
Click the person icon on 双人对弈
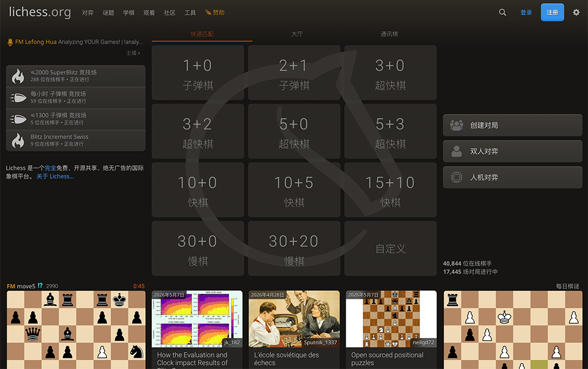tap(456, 152)
